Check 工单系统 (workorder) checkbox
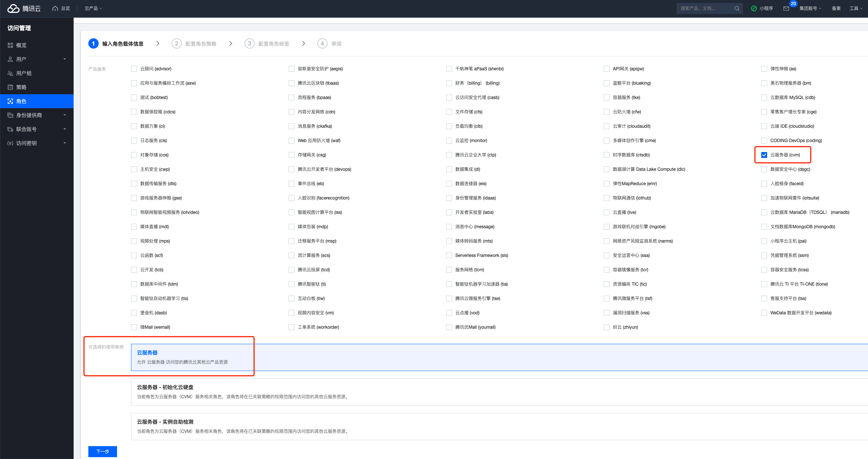This screenshot has height=459, width=868. point(292,327)
